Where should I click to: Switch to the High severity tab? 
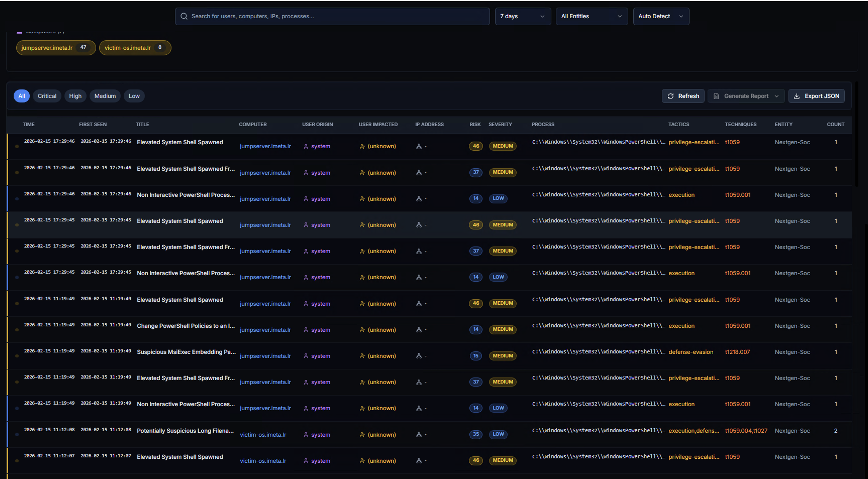(75, 96)
